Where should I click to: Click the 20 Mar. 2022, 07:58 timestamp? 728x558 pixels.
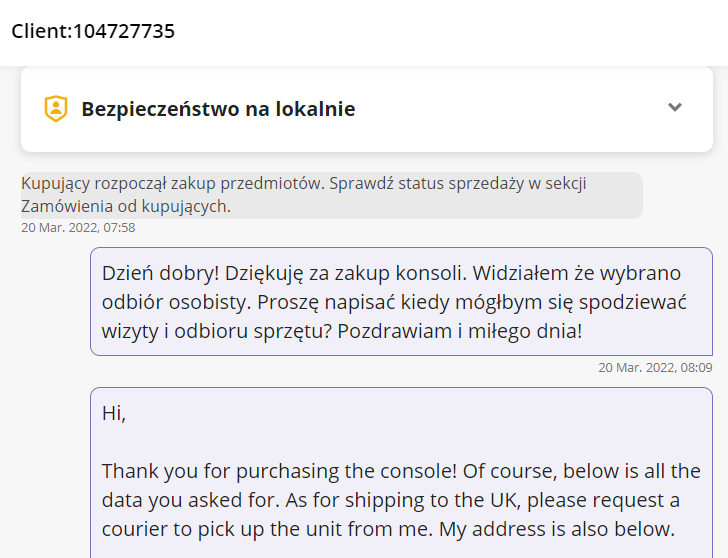(78, 227)
